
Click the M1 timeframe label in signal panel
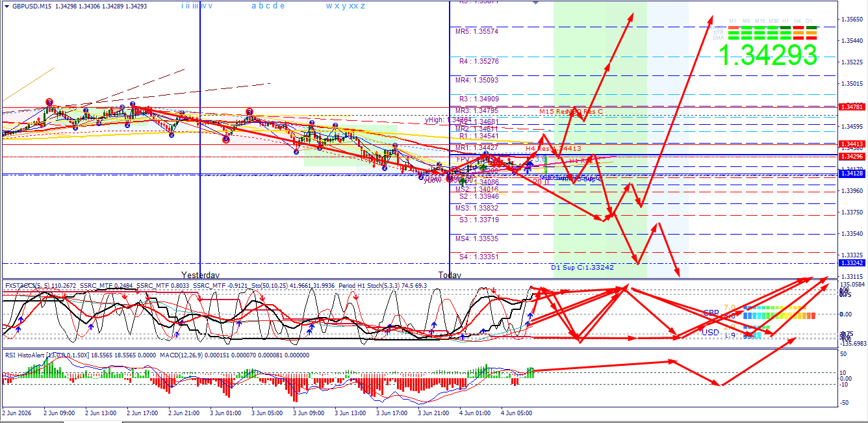click(733, 21)
